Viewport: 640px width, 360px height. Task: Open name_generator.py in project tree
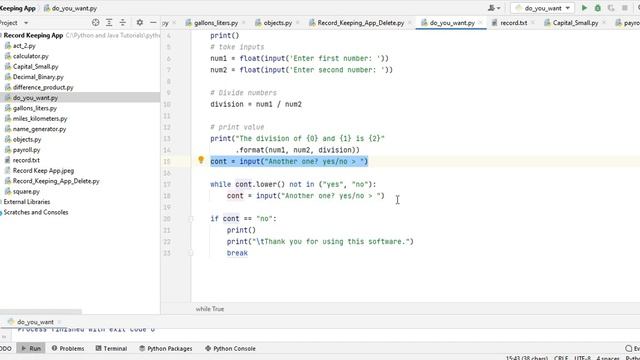click(39, 129)
